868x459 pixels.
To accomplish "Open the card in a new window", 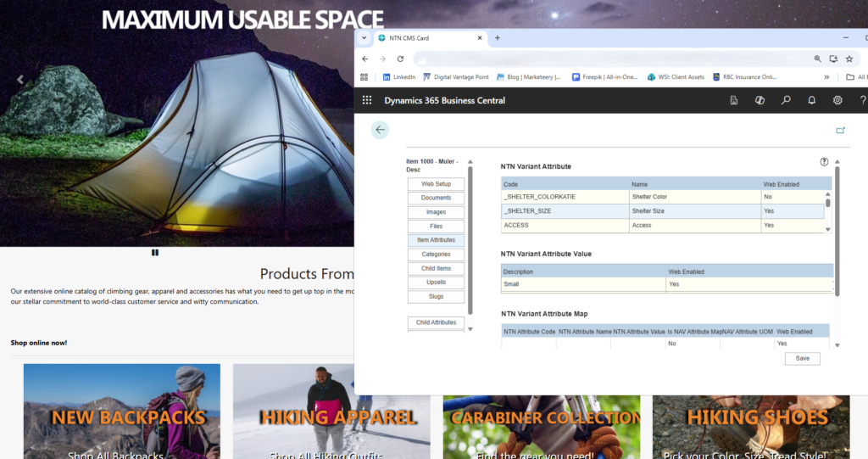I will pyautogui.click(x=840, y=131).
